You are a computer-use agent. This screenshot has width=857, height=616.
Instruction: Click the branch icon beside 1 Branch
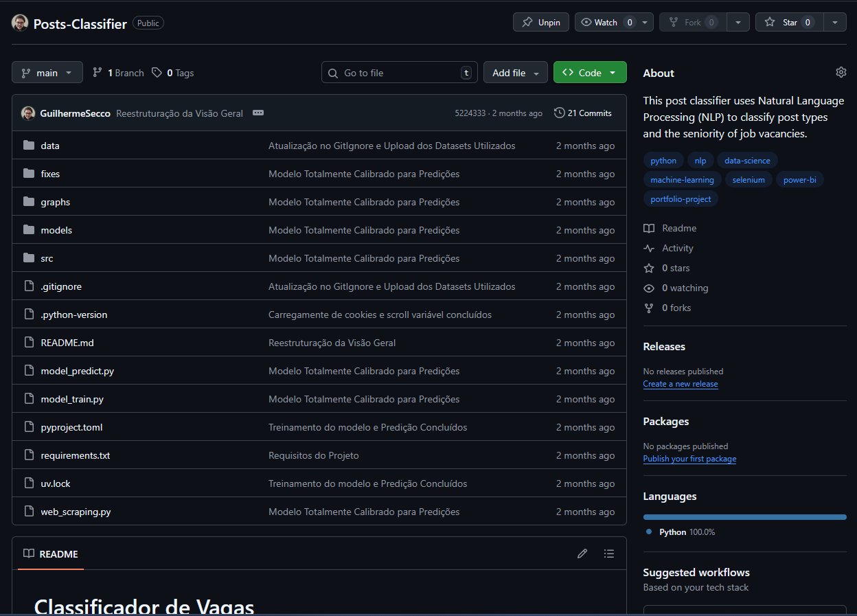click(x=98, y=73)
